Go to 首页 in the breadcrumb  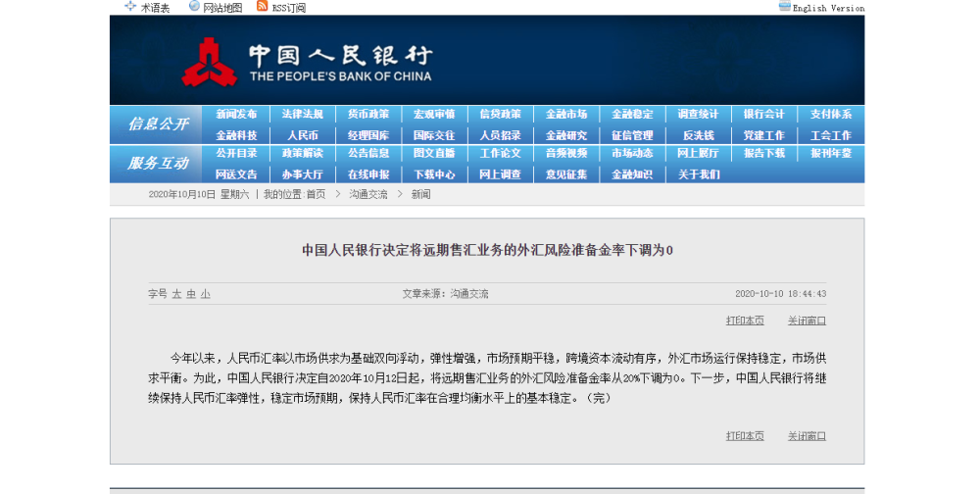coord(315,195)
